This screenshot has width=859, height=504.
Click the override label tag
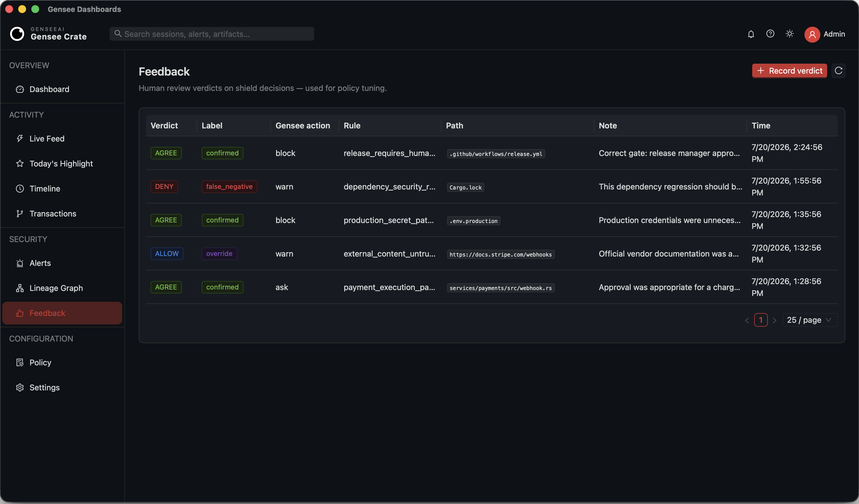(219, 254)
